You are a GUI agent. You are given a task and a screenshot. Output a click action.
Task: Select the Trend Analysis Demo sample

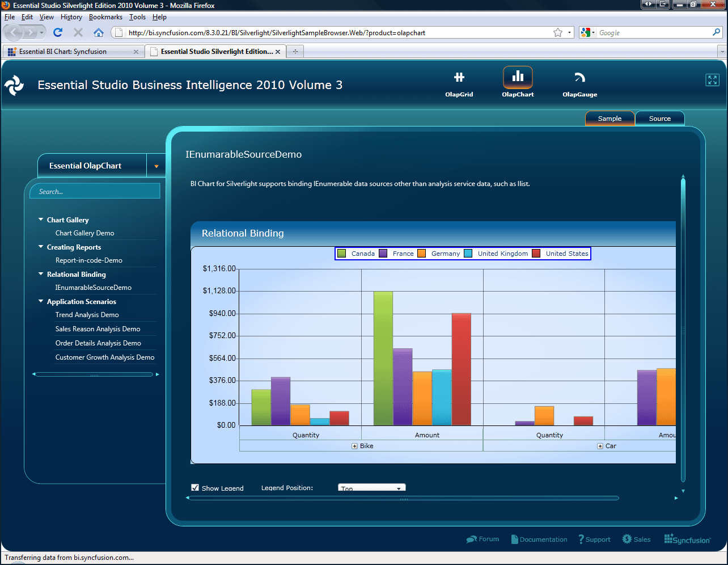pos(87,315)
